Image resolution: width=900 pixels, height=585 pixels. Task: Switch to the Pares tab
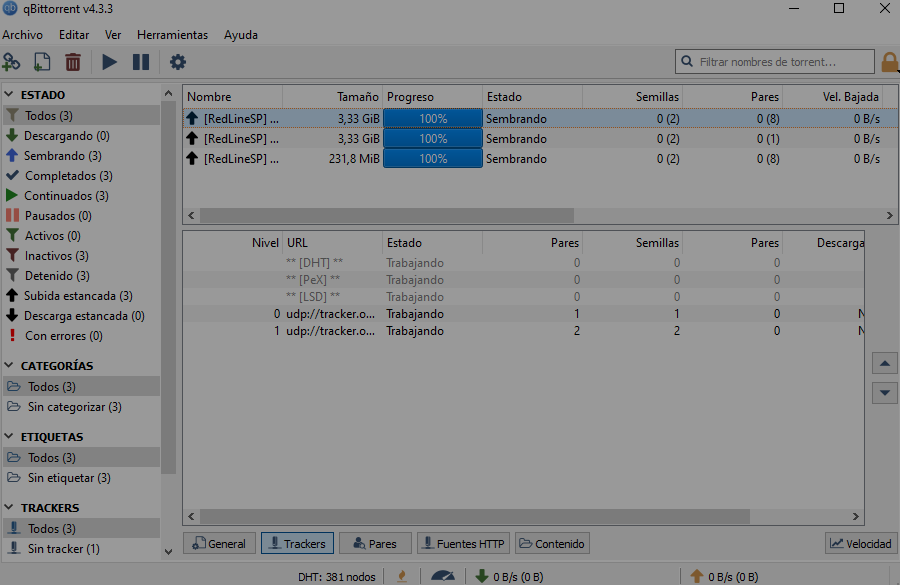[375, 544]
